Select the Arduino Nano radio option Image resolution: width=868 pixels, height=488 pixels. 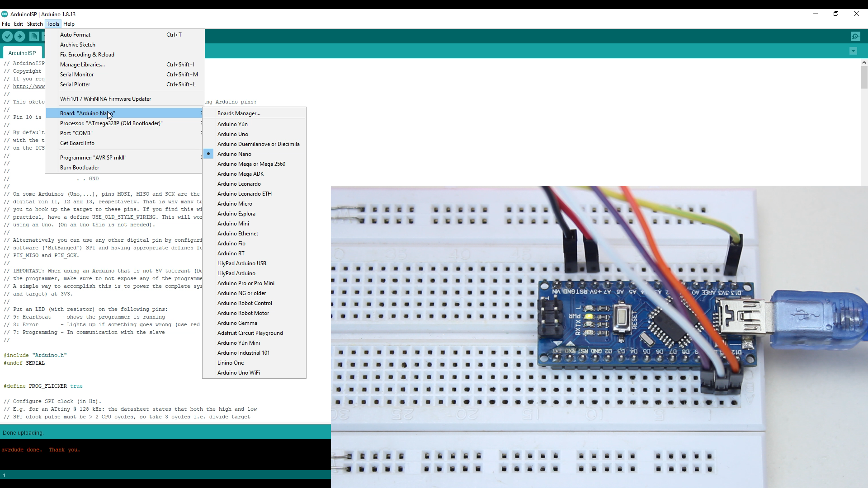point(234,154)
